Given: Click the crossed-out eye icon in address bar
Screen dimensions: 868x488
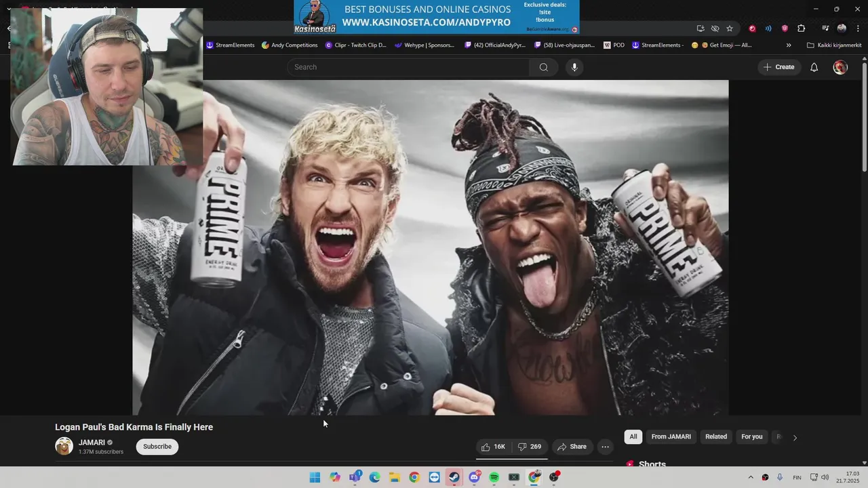Looking at the screenshot, I should click(715, 28).
